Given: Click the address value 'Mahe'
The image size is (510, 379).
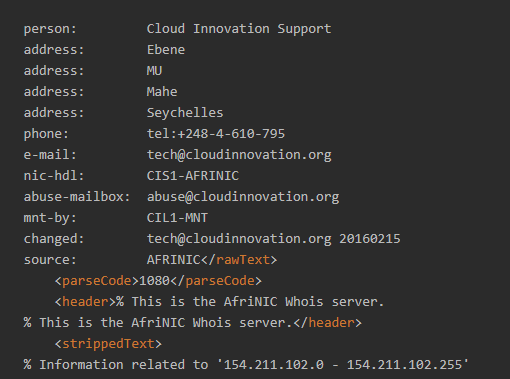Looking at the screenshot, I should pos(162,92).
